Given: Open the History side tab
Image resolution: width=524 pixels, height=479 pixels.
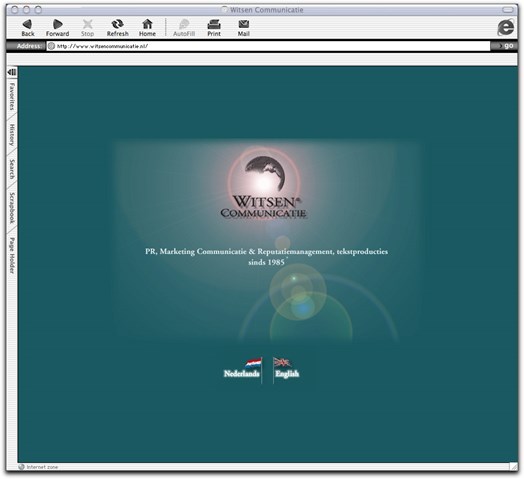Looking at the screenshot, I should (12, 135).
